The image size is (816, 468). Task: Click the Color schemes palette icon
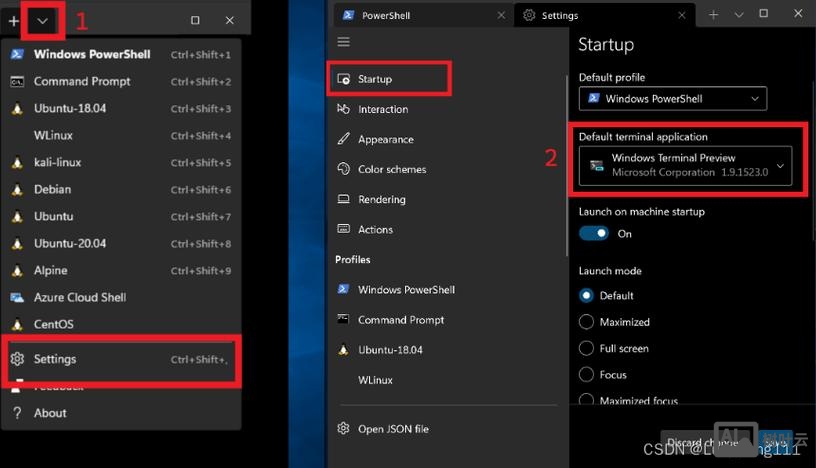(x=344, y=170)
